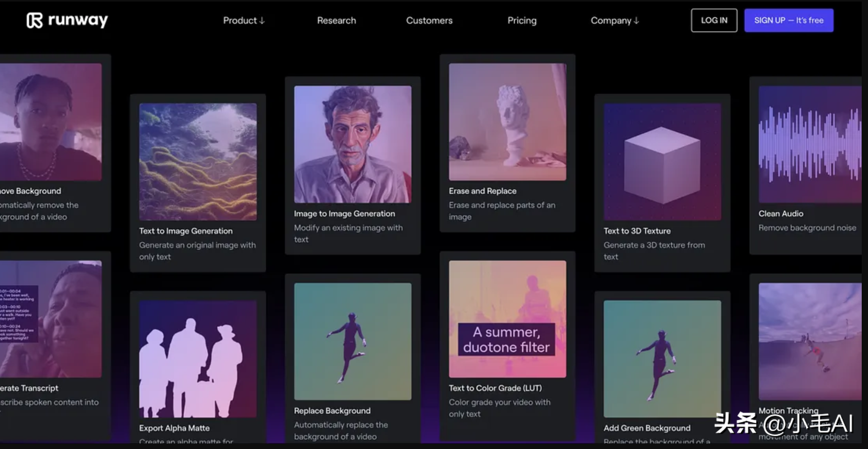This screenshot has height=449, width=868.
Task: Click the Replace Background title
Action: click(332, 411)
